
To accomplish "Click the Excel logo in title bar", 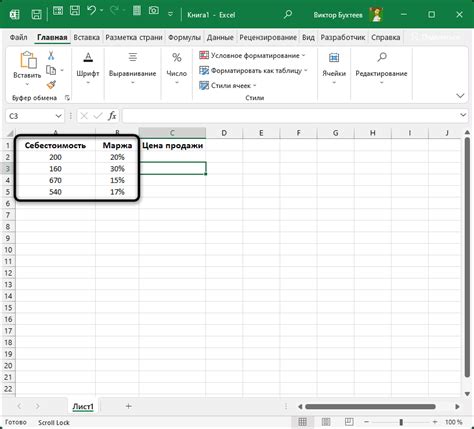I will click(14, 14).
